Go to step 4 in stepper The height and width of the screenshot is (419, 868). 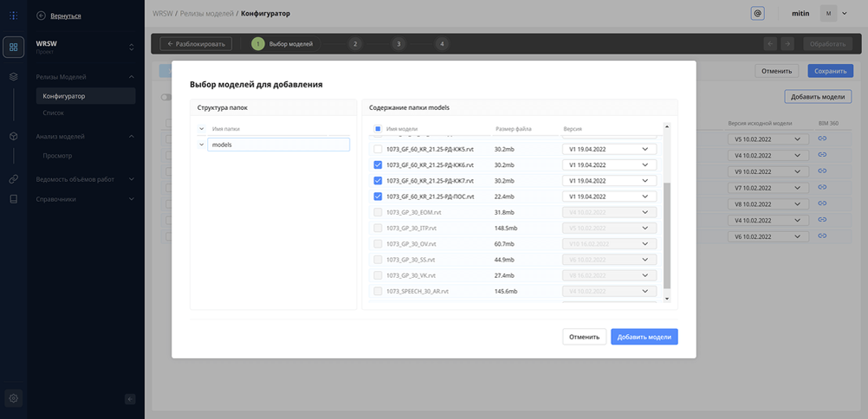(x=441, y=44)
